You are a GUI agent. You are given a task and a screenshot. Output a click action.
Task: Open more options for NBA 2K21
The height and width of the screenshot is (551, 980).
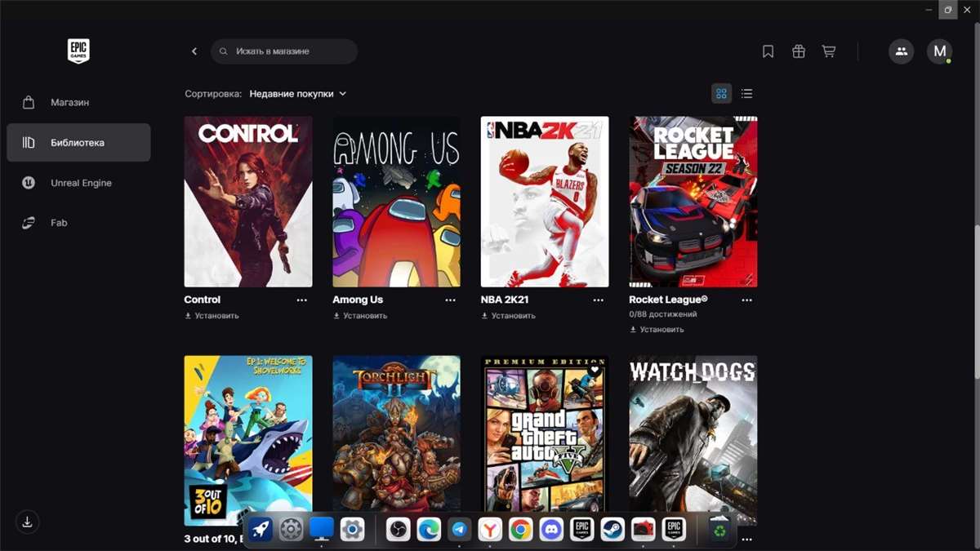(x=599, y=300)
